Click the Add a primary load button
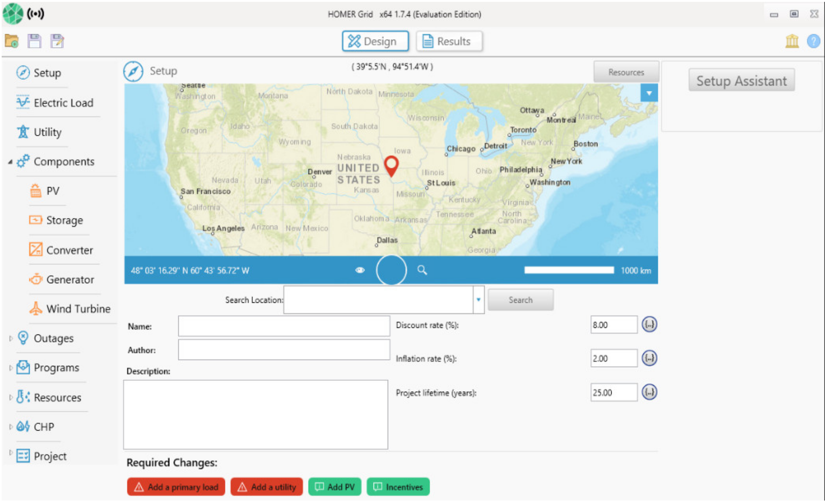 point(176,487)
